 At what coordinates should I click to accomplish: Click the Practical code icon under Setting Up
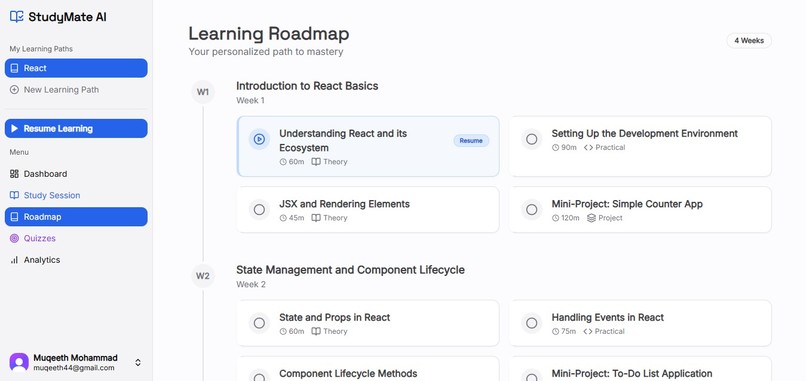588,148
